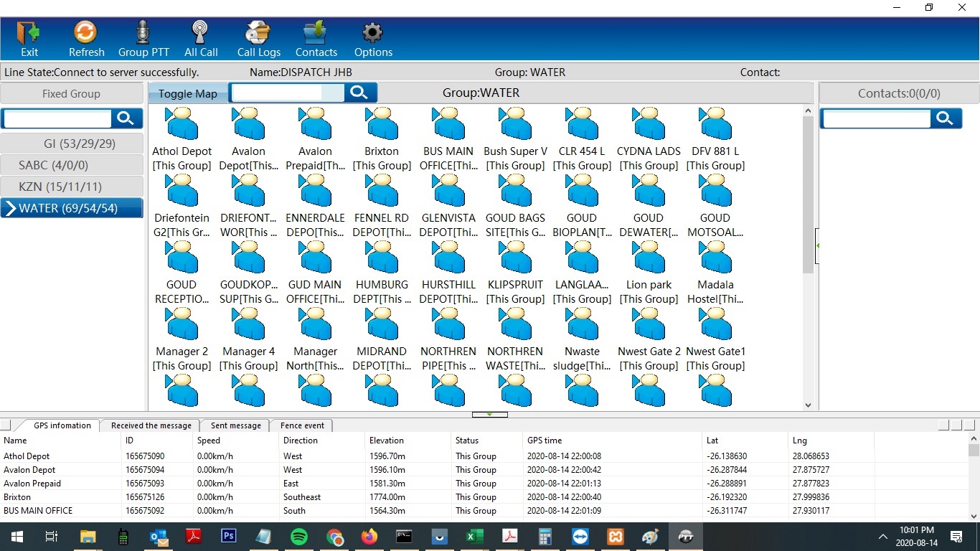The height and width of the screenshot is (551, 980).
Task: Open the Fence event tab
Action: [x=302, y=425]
